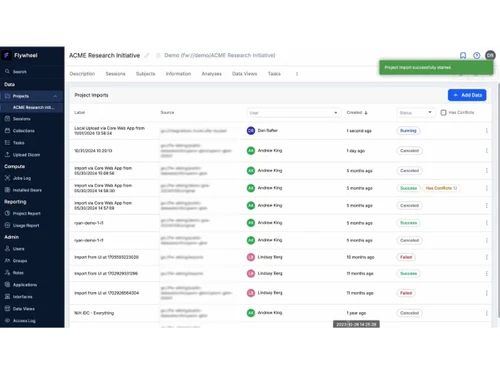
Task: Click the Demo project path breadcrumb
Action: (220, 55)
